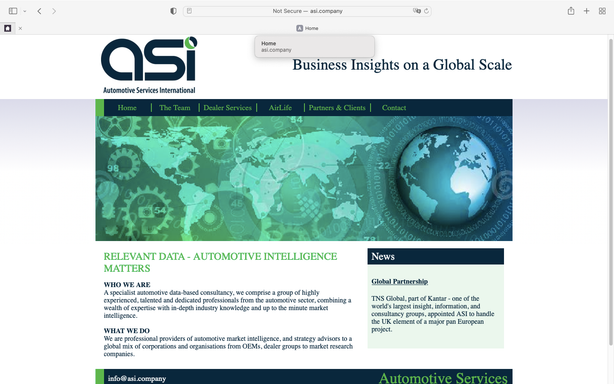The image size is (614, 384).
Task: Close the tab with the x button
Action: 20,28
